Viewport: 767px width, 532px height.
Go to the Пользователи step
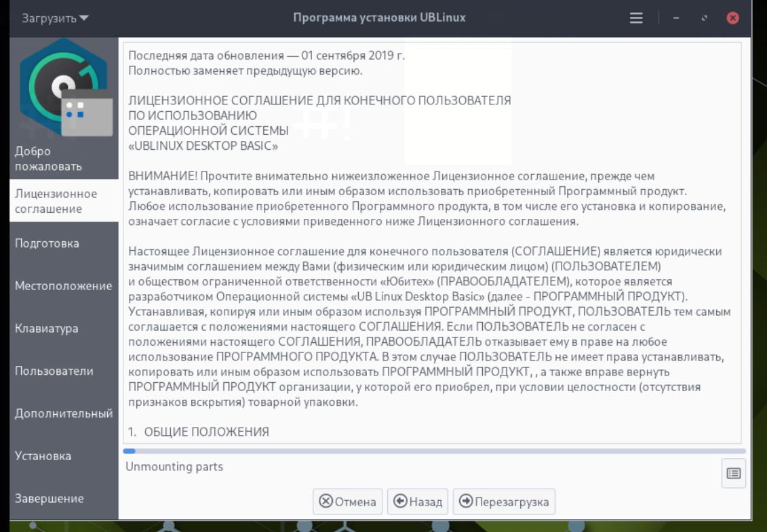[64, 371]
